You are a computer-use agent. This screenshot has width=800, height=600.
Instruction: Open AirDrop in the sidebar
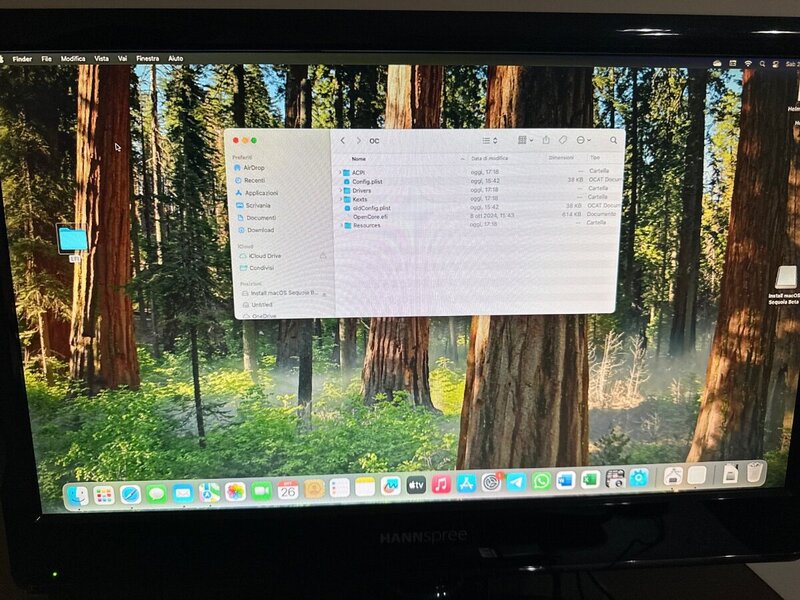point(248,167)
